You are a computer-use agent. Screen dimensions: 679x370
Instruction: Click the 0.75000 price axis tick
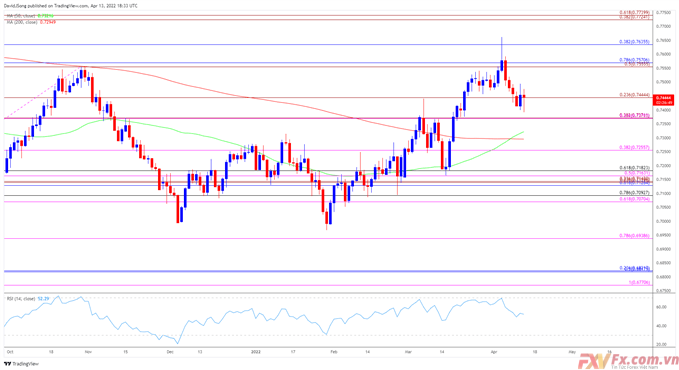pyautogui.click(x=663, y=82)
